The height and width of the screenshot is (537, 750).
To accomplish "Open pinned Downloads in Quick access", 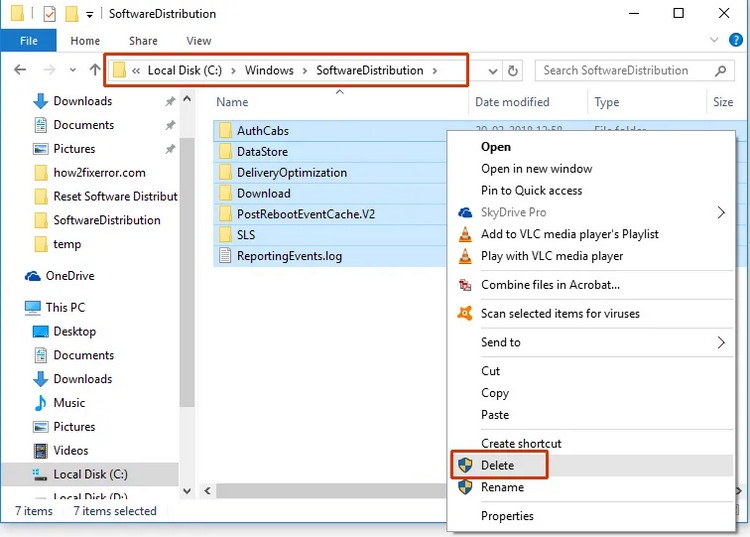I will tap(82, 101).
